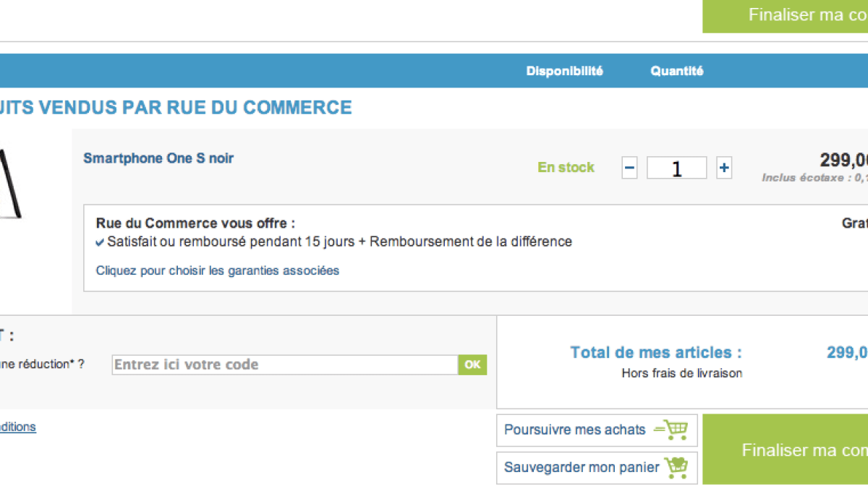The height and width of the screenshot is (488, 868).
Task: Click the smartphone product thumbnail
Action: 10,183
